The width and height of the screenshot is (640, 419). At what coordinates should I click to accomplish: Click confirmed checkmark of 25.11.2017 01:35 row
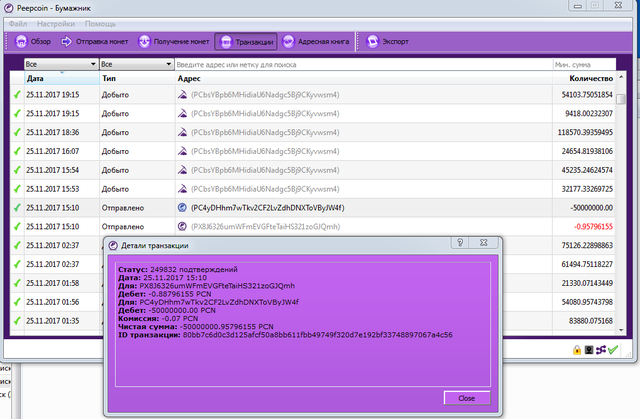coord(17,321)
